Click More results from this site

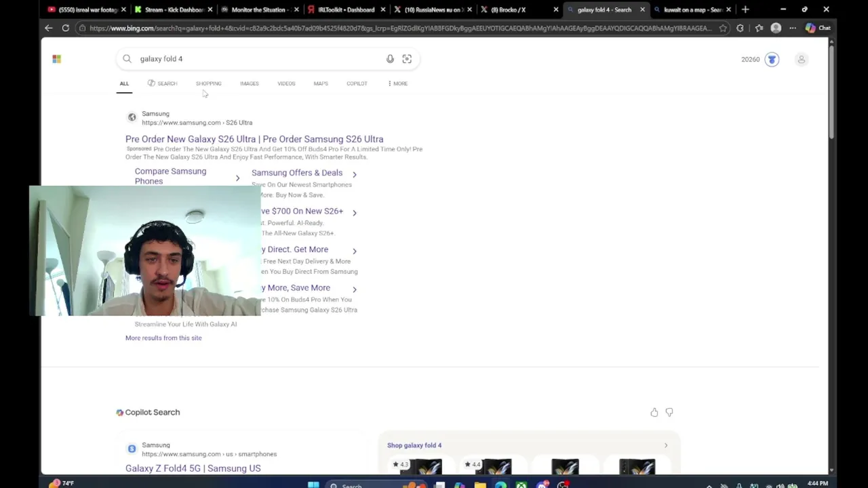point(163,338)
